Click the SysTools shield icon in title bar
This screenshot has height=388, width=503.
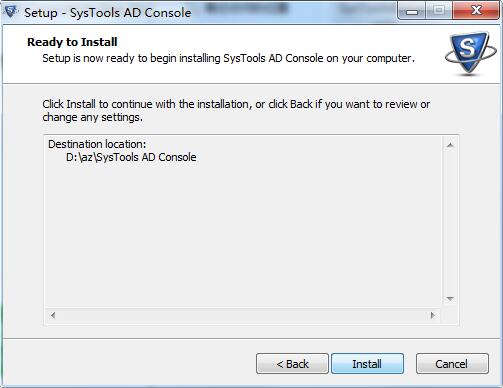[x=11, y=12]
